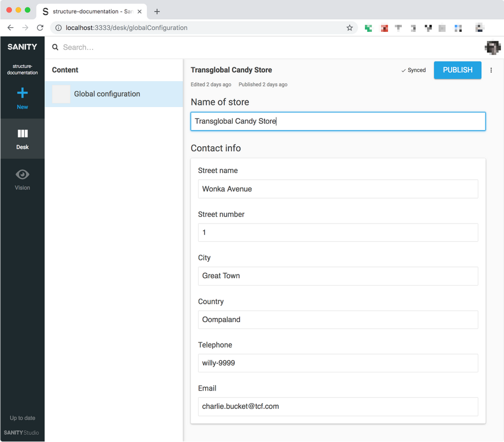Click the red browser extension icon
This screenshot has height=442, width=504.
pos(384,28)
